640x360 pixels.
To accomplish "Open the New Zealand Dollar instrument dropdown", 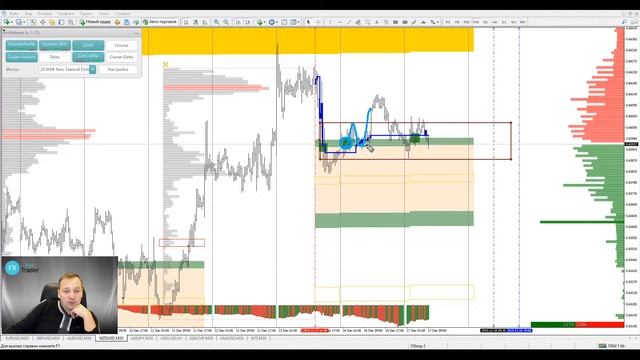I will [93, 69].
